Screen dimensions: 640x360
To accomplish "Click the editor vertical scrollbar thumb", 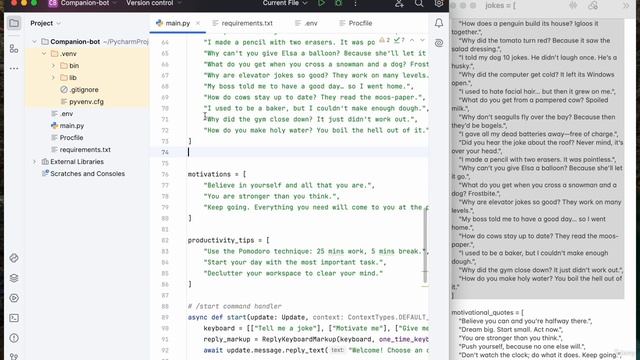I will coord(425,245).
